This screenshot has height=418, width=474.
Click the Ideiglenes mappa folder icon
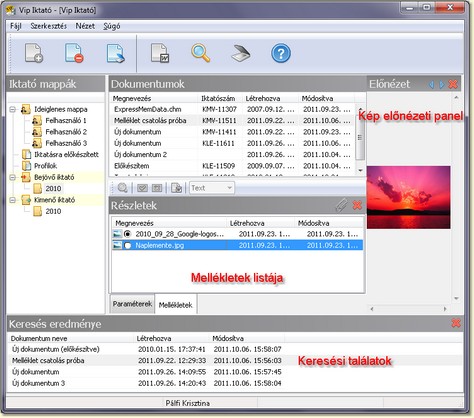[x=26, y=109]
